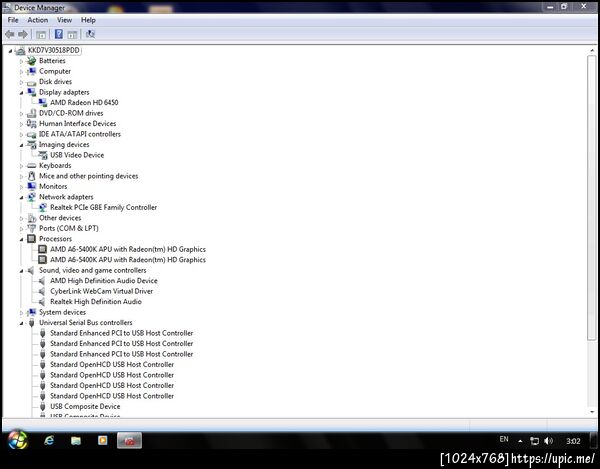Select the Realtek High Definition Audio row
600x469 pixels.
pos(96,302)
